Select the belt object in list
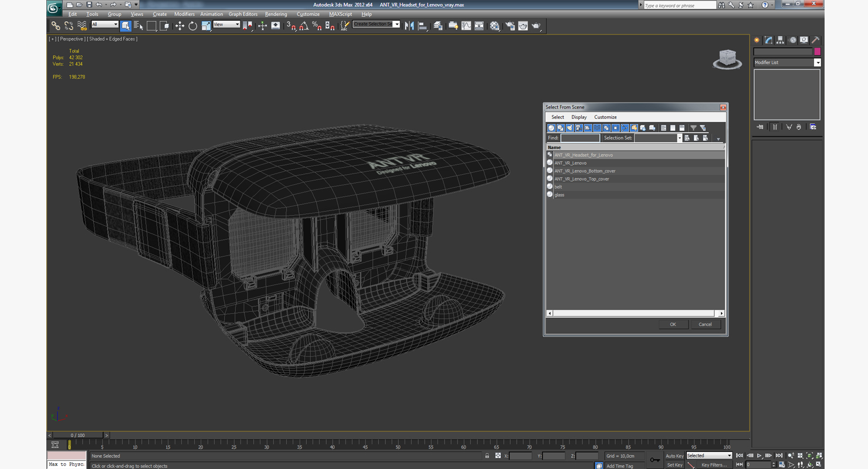 [636, 186]
